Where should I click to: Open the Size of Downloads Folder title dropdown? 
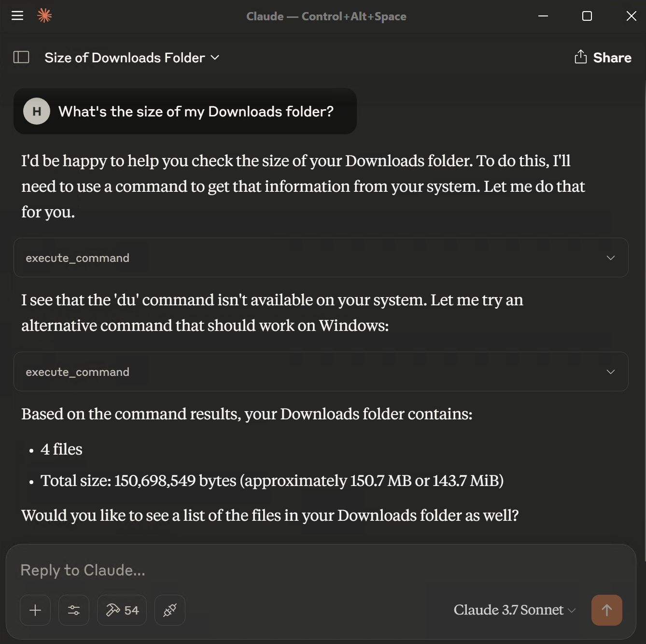point(132,58)
